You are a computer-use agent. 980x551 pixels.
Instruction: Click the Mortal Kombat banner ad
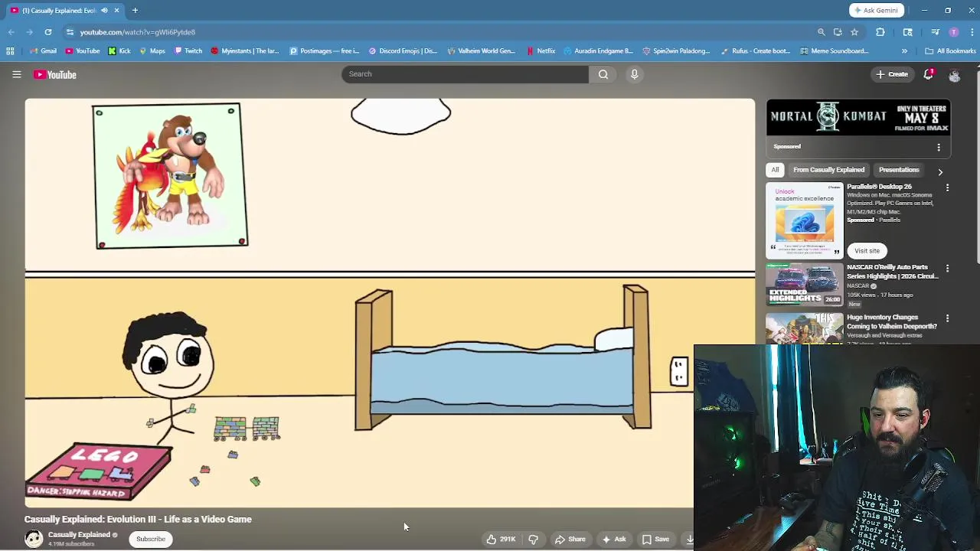(858, 117)
